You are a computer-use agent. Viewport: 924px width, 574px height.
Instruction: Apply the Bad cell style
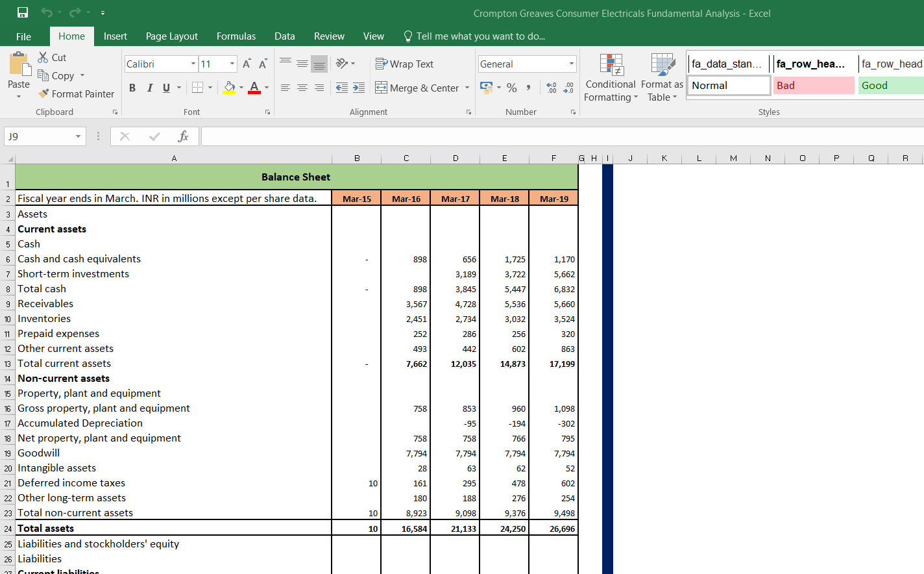[814, 85]
